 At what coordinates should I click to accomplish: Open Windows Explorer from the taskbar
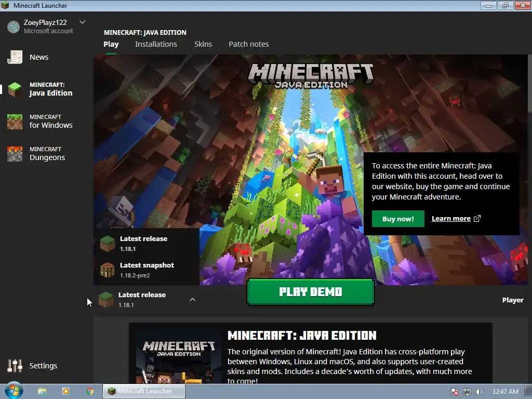click(42, 391)
